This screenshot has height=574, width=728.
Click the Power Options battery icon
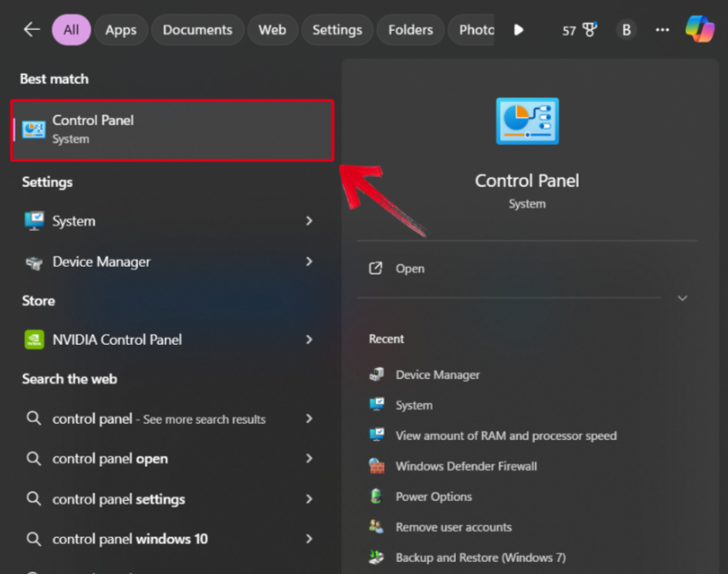pyautogui.click(x=376, y=496)
